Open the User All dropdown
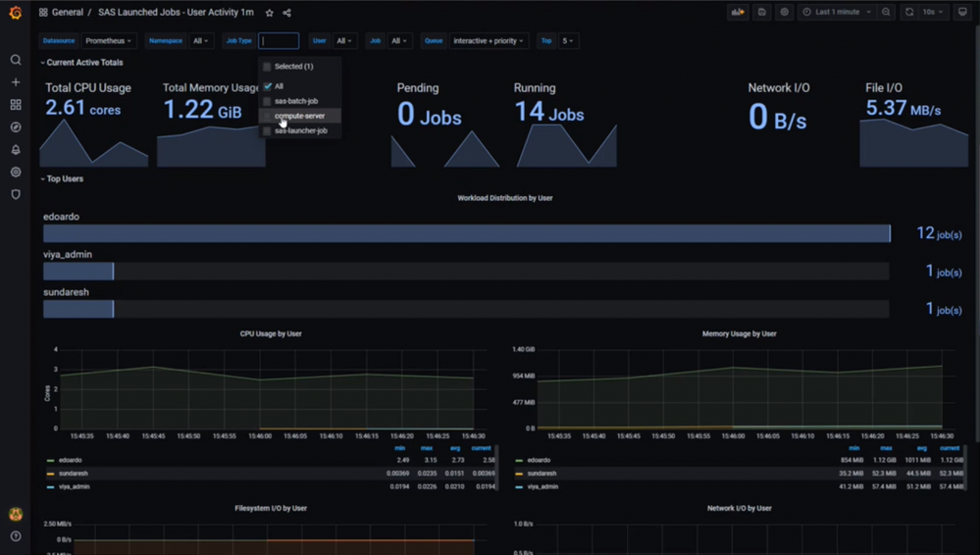This screenshot has width=980, height=555. click(344, 40)
